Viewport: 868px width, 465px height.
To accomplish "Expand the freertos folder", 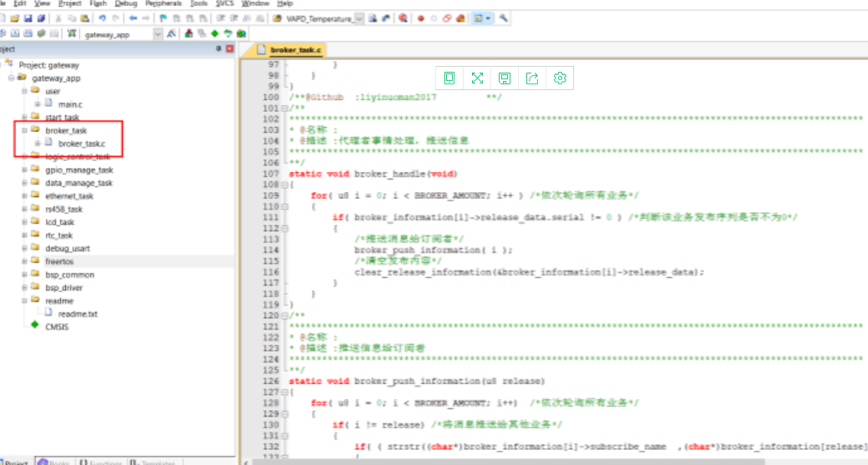I will 24,261.
